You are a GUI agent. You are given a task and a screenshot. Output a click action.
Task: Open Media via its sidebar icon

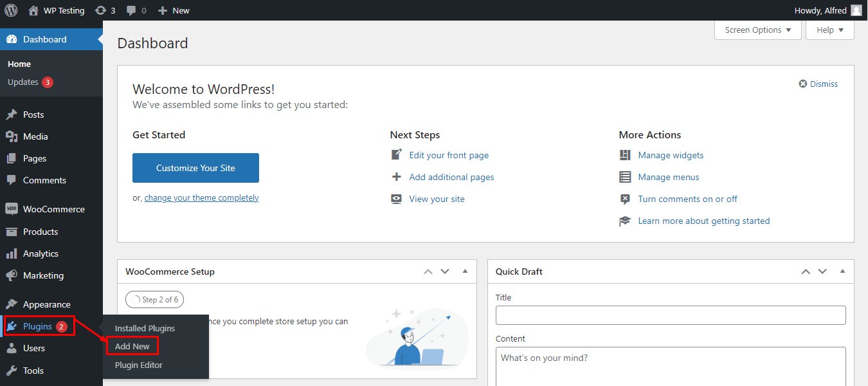click(x=11, y=136)
